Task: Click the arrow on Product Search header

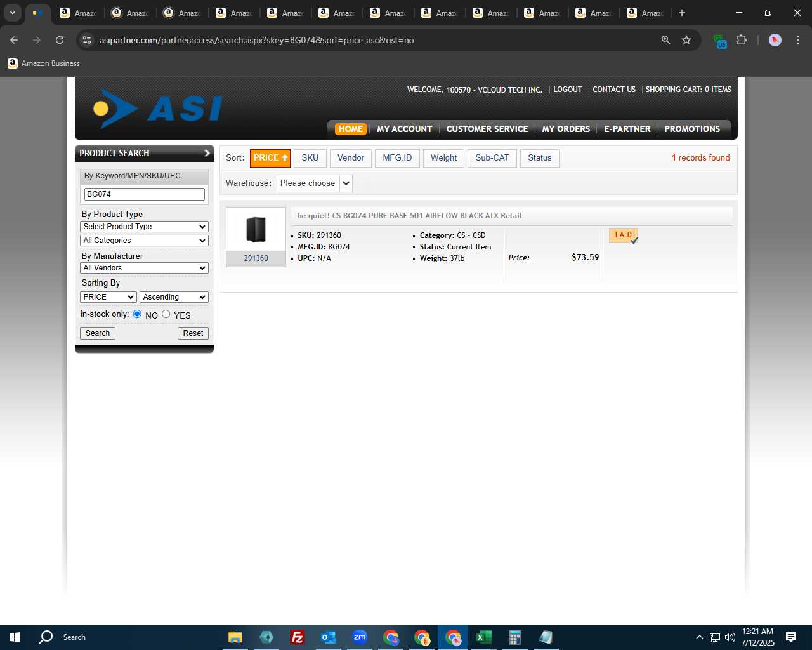Action: point(207,153)
